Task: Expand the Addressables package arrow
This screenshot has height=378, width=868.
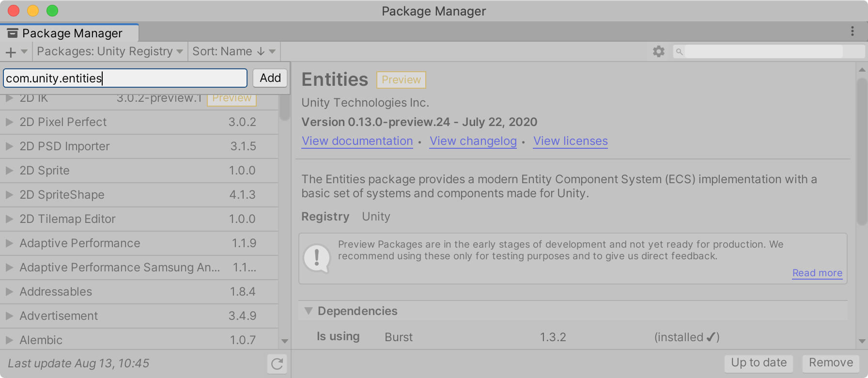Action: coord(9,292)
